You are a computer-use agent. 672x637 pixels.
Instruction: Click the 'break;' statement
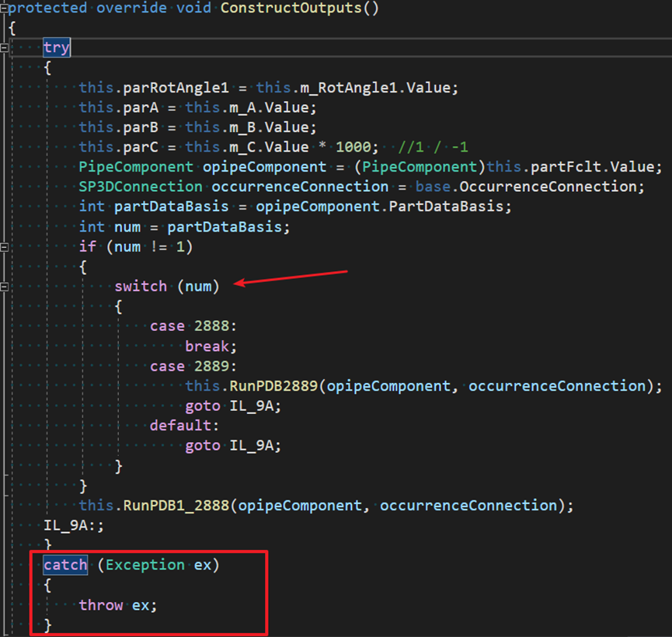[x=211, y=346]
